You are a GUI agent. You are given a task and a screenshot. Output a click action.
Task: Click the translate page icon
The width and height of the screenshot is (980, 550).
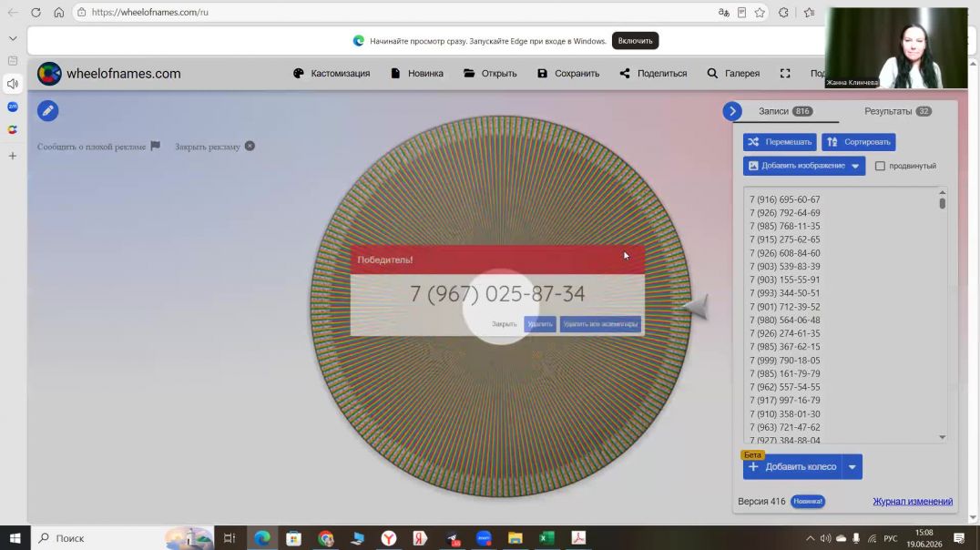(x=724, y=13)
